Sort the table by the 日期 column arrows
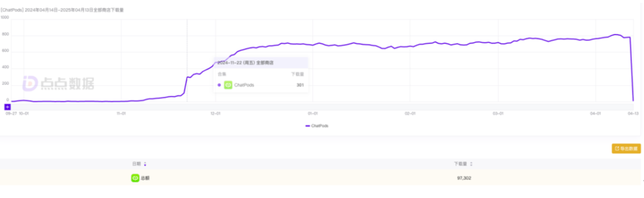 click(x=145, y=164)
